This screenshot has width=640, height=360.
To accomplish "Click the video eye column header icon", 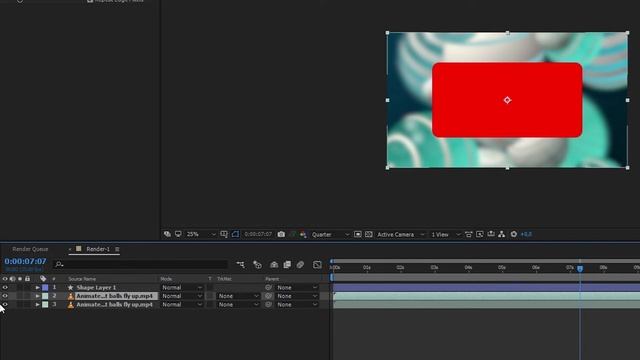I will 5,279.
